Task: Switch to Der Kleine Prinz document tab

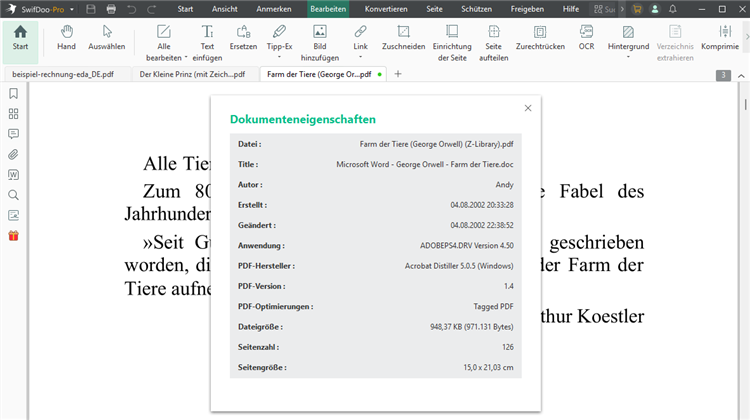Action: (x=195, y=74)
